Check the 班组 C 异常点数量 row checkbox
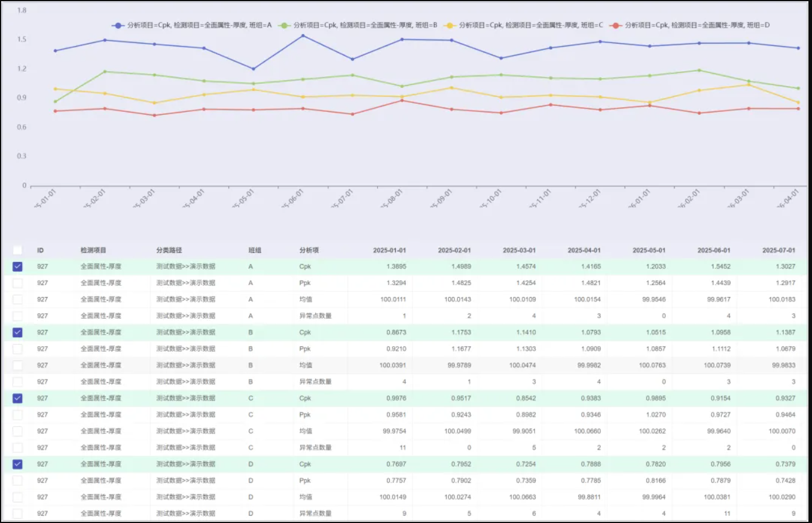The width and height of the screenshot is (812, 523). tap(17, 448)
